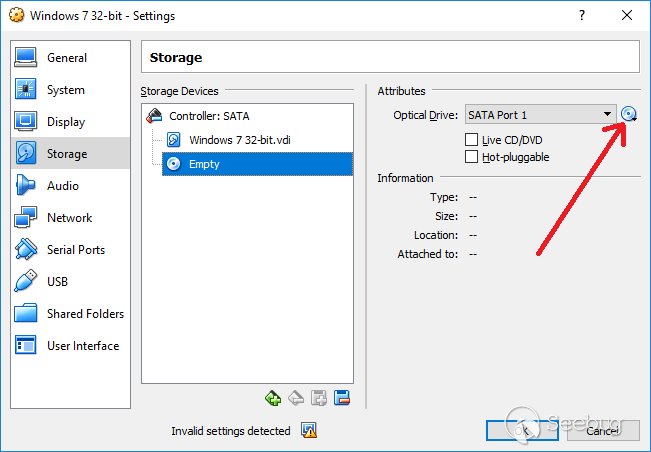Enable the Live CD/DVD checkbox
651x452 pixels.
471,139
